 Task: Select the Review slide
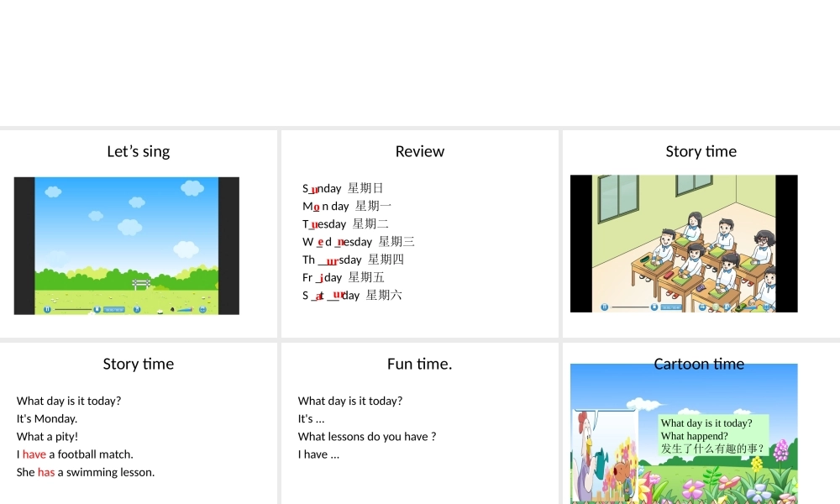coord(420,151)
